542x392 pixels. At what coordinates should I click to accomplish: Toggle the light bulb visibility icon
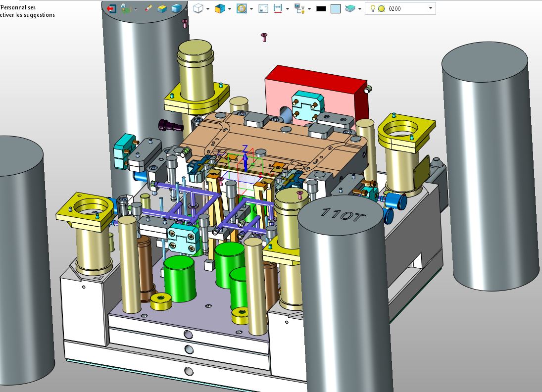[373, 8]
